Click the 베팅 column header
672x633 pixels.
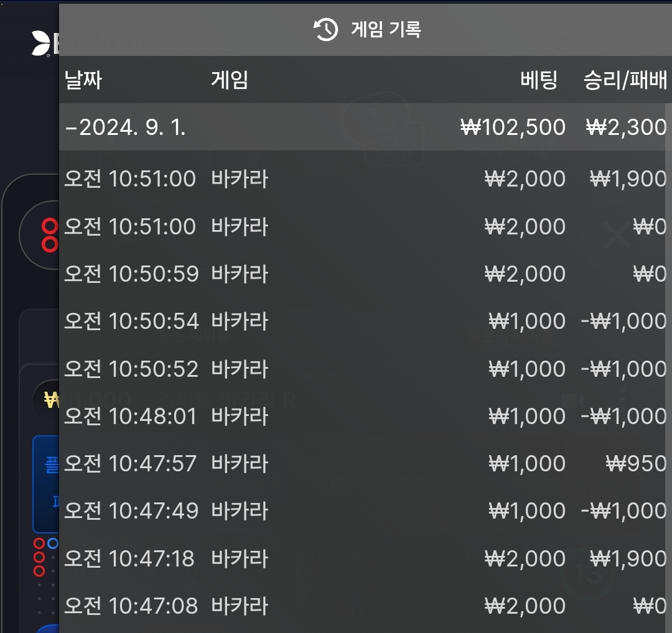click(x=539, y=80)
